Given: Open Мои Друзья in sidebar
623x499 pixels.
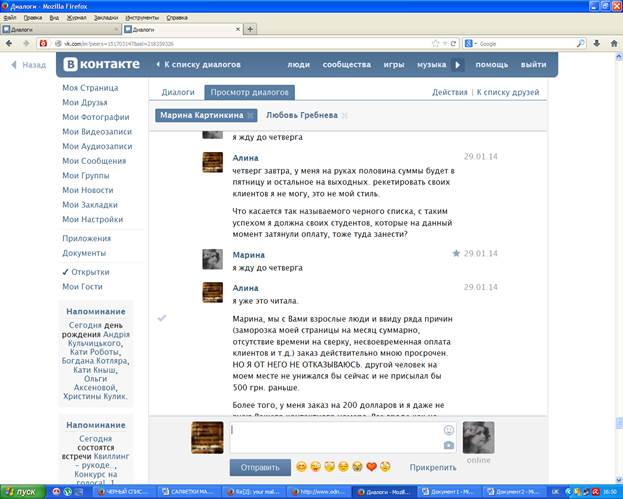Looking at the screenshot, I should click(x=85, y=103).
